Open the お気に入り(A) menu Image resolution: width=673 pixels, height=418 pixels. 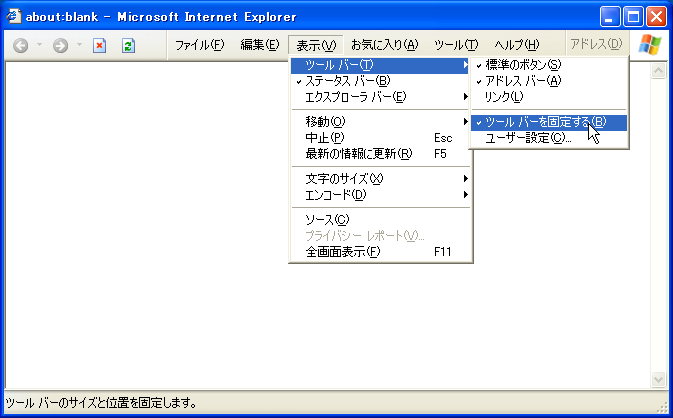(x=385, y=45)
